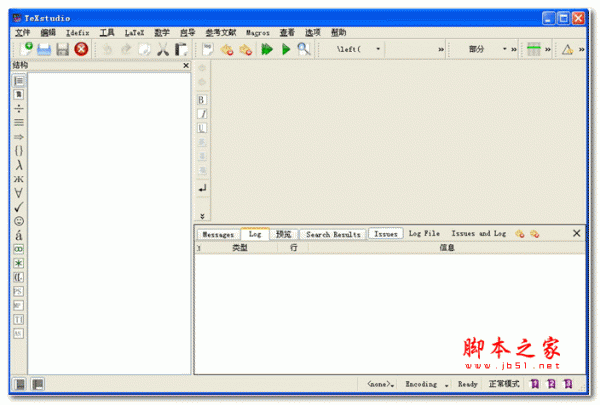Screen dimensions: 600x405
Task: Select the Log File option
Action: 424,233
